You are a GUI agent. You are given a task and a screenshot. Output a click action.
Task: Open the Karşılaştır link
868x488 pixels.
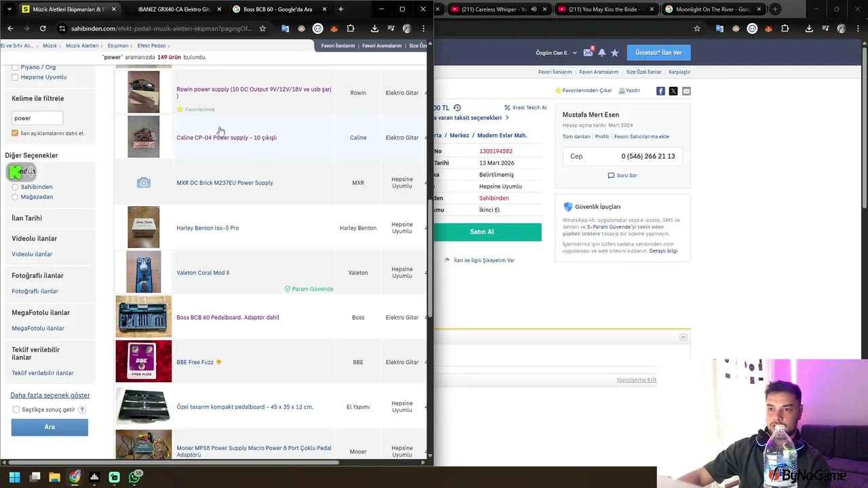(x=679, y=72)
